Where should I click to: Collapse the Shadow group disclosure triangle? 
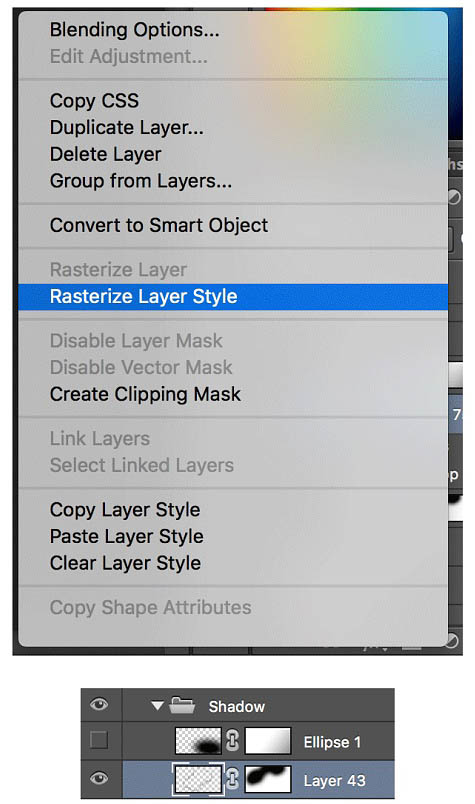point(157,706)
